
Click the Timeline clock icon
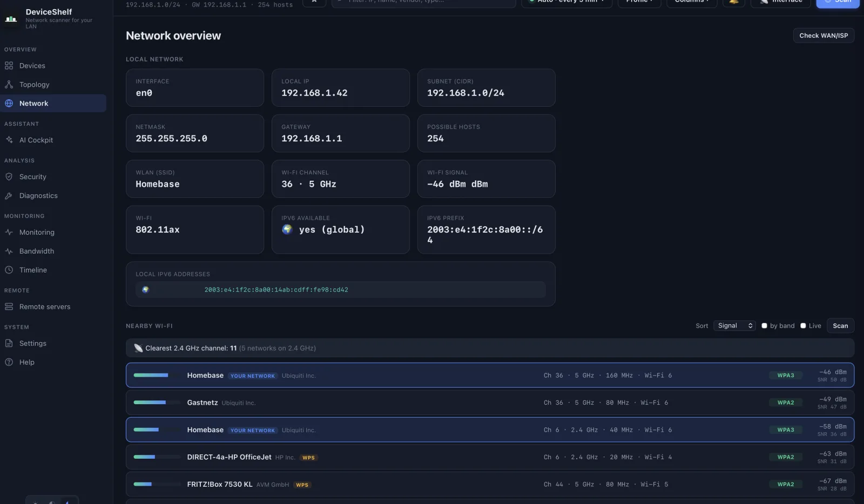[9, 270]
